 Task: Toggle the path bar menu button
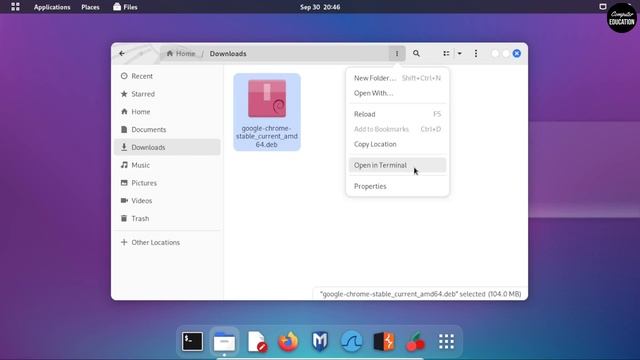tap(396, 53)
